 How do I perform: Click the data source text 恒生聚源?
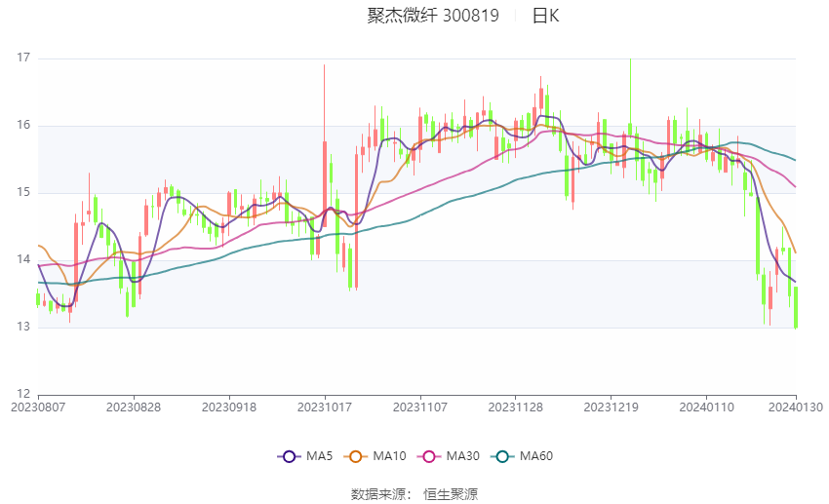pyautogui.click(x=451, y=494)
